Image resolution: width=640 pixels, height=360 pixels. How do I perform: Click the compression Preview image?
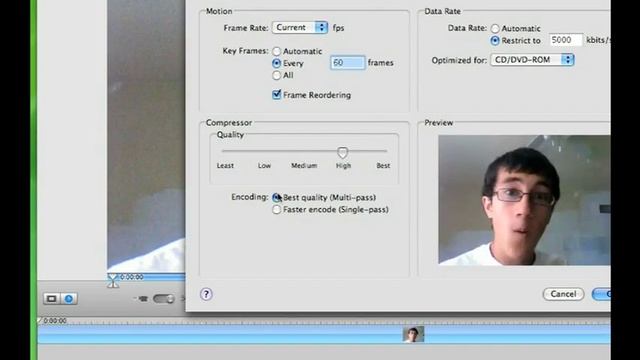point(524,200)
